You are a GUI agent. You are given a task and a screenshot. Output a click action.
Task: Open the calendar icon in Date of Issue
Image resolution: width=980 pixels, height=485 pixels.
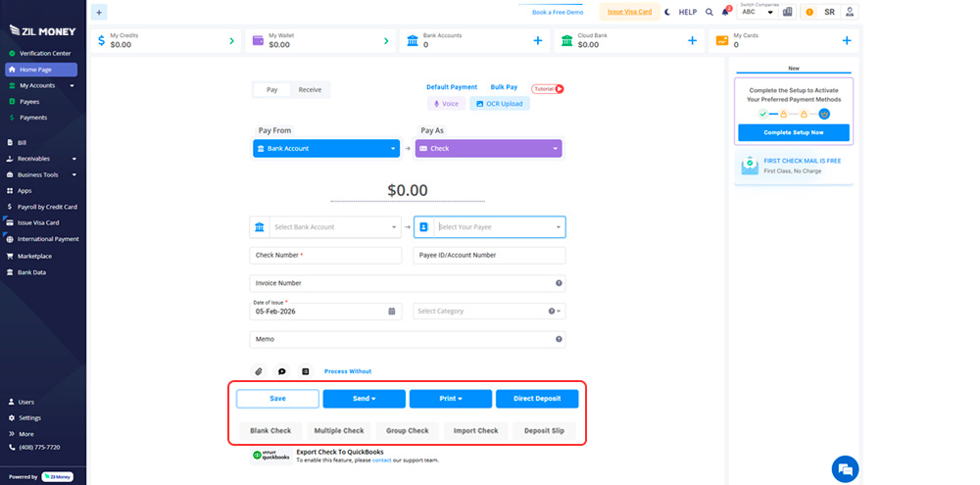393,311
